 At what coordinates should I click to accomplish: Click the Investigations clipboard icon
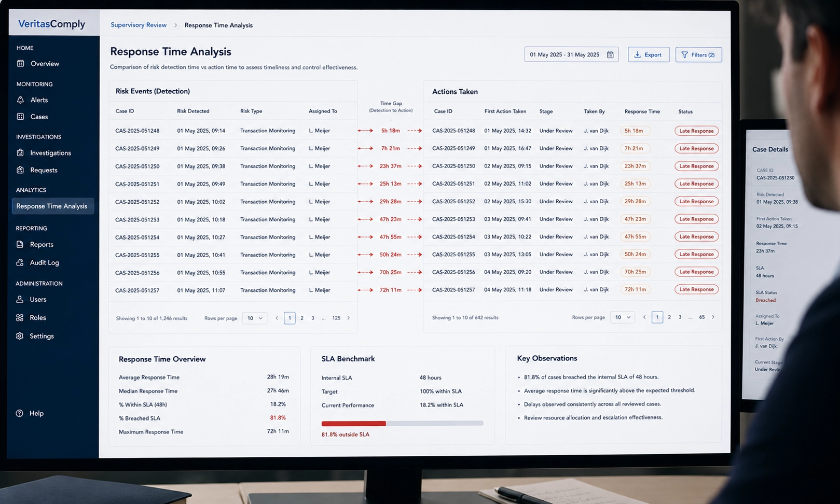tap(20, 152)
